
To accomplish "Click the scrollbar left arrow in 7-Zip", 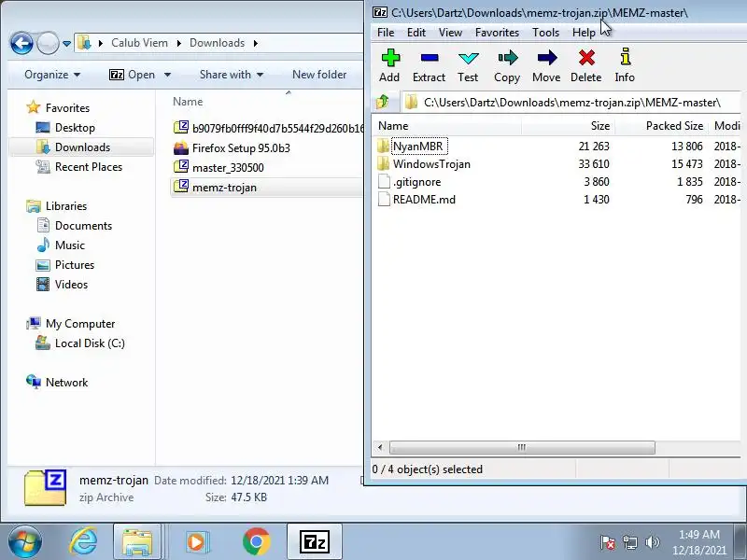I will [x=380, y=447].
